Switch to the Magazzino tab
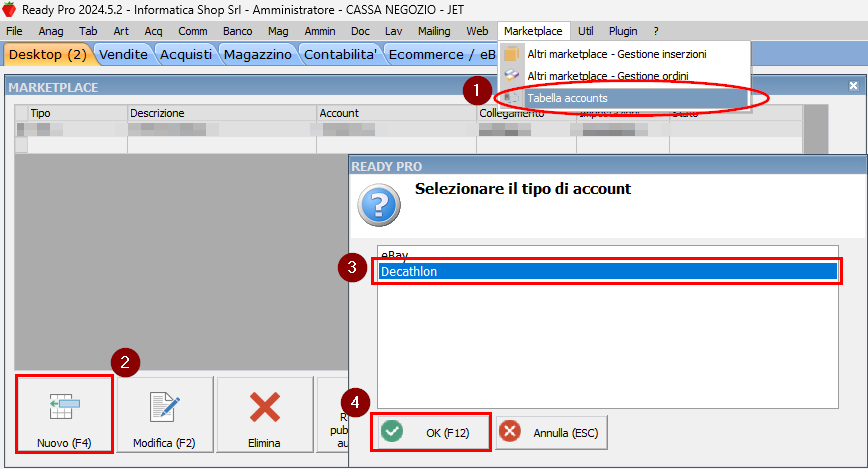This screenshot has height=469, width=868. point(257,54)
